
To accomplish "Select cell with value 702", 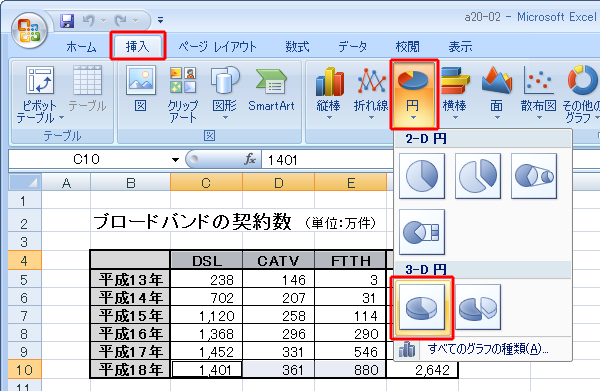I will tap(207, 297).
